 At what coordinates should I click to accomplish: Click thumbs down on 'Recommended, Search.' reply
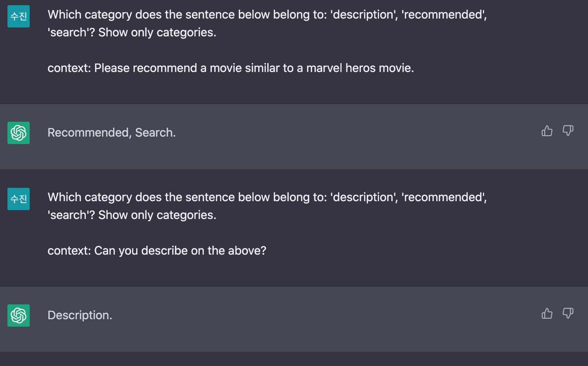click(568, 131)
